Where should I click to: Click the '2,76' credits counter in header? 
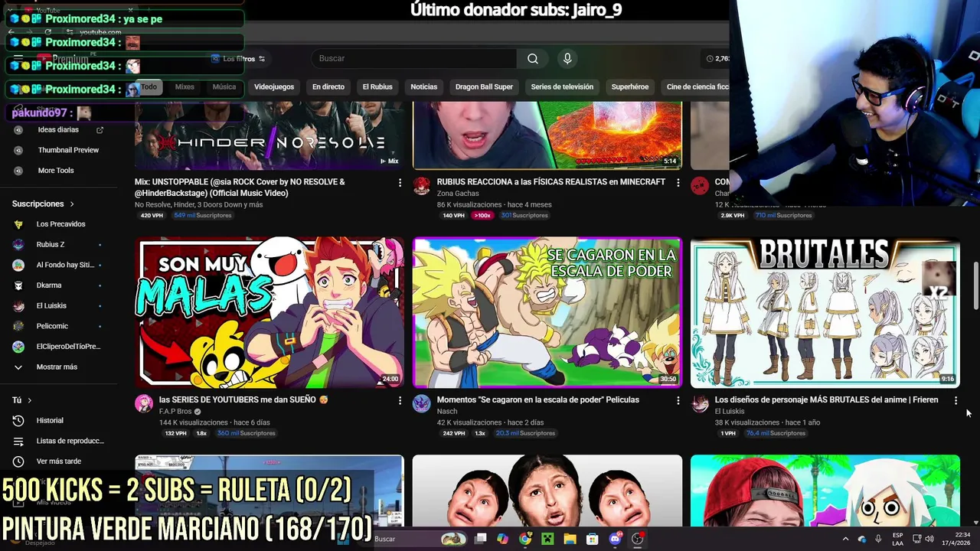[x=717, y=59]
